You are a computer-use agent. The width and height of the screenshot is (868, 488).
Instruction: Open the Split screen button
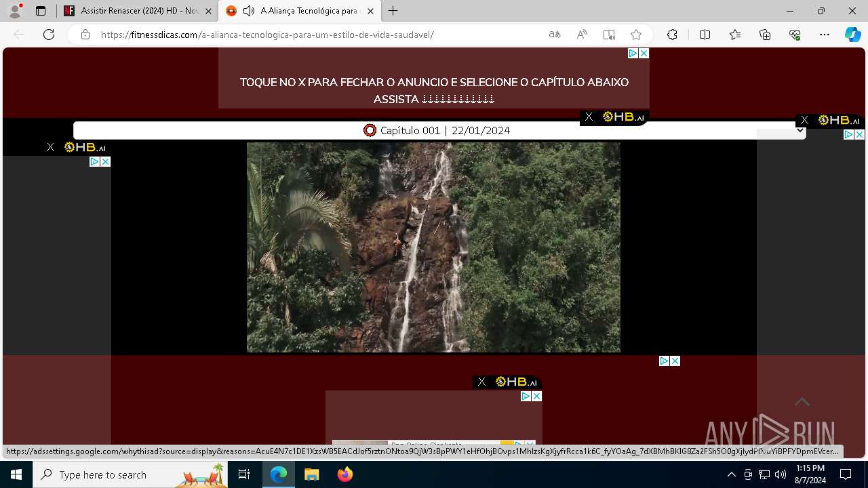pos(705,35)
